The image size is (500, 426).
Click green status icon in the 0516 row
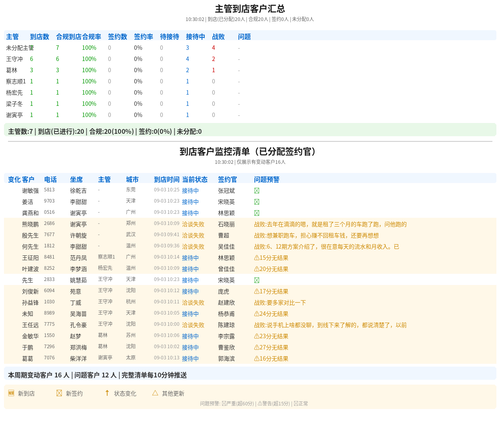click(x=257, y=213)
